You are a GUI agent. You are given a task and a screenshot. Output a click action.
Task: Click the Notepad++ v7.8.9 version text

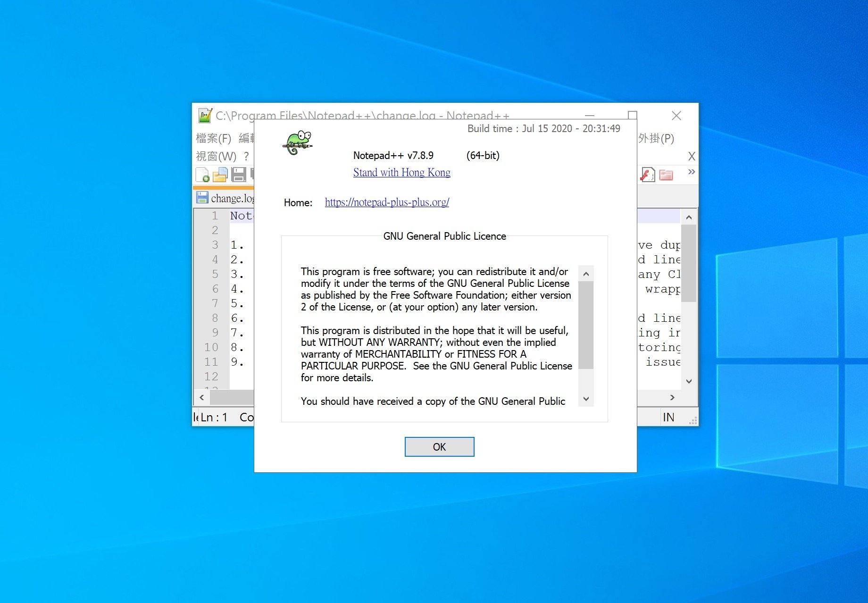393,155
